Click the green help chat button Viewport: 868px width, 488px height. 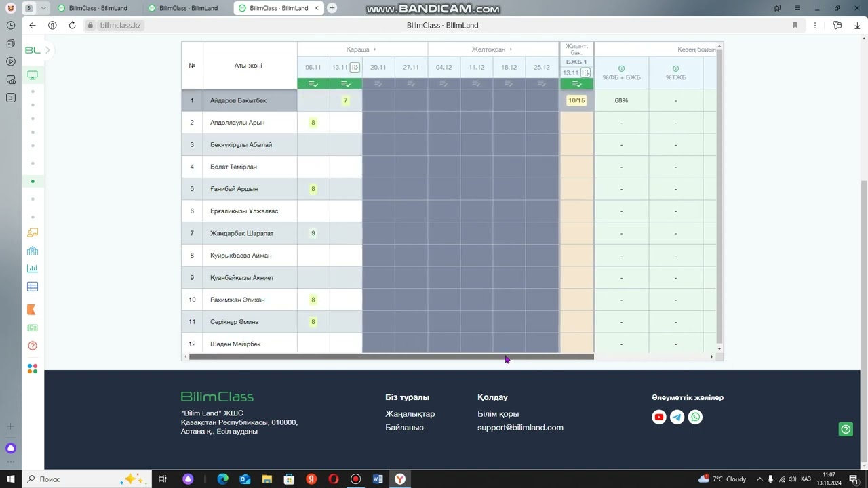point(846,429)
